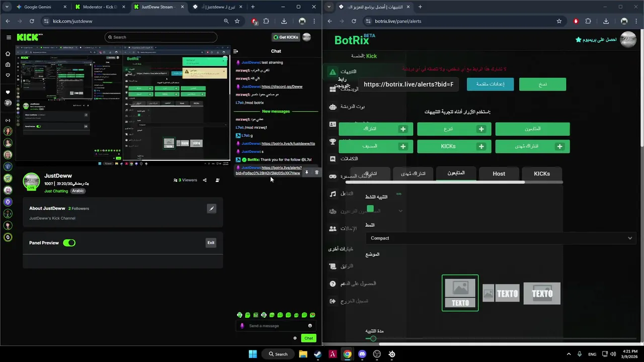Open the emoji picker in message box
The image size is (644, 362).
tap(310, 326)
